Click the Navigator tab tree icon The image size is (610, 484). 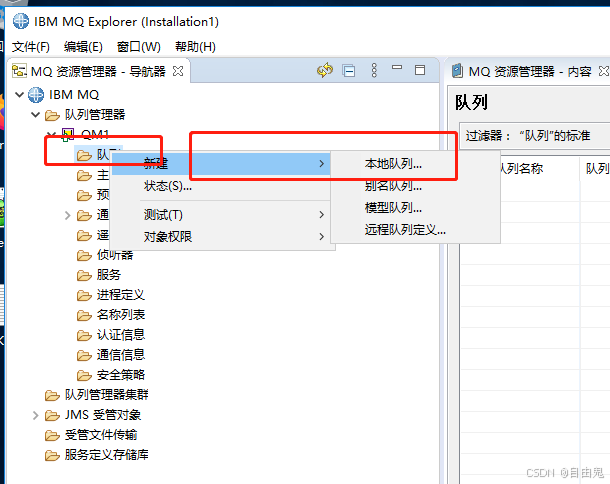(x=19, y=71)
